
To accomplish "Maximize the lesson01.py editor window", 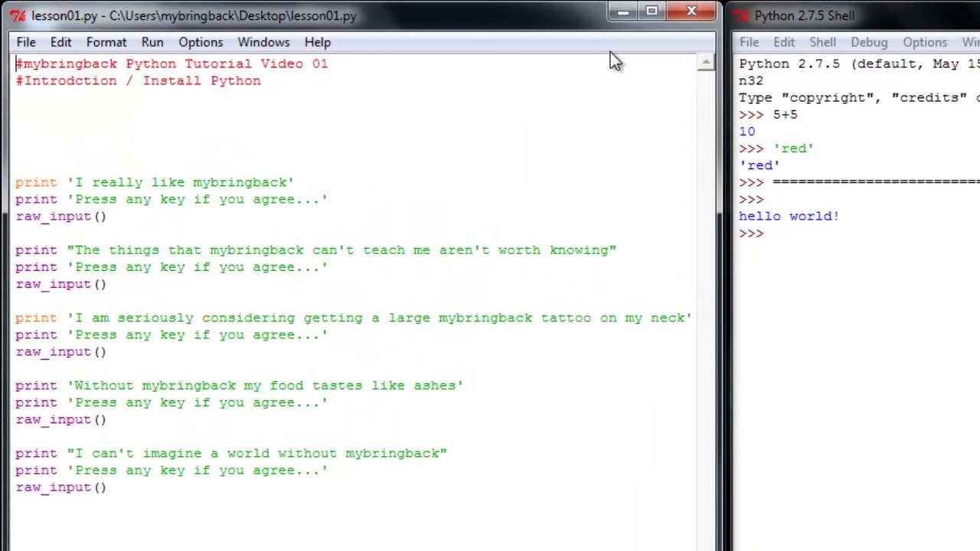I will [x=652, y=11].
